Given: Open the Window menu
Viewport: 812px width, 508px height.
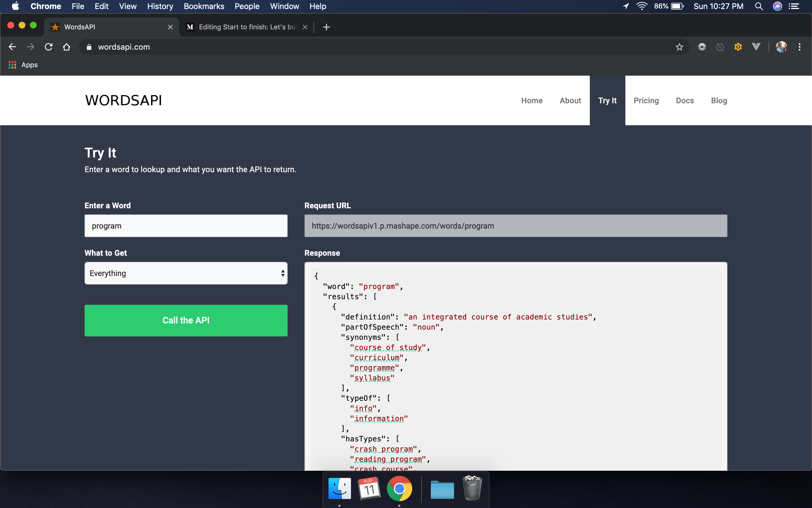Looking at the screenshot, I should 284,6.
